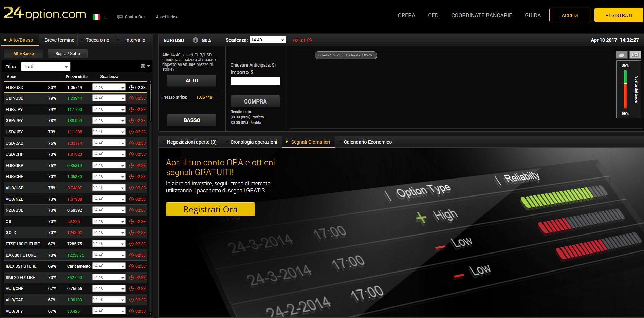Click the Chatta Ora chat bubble icon
This screenshot has height=318, width=644.
(x=120, y=17)
